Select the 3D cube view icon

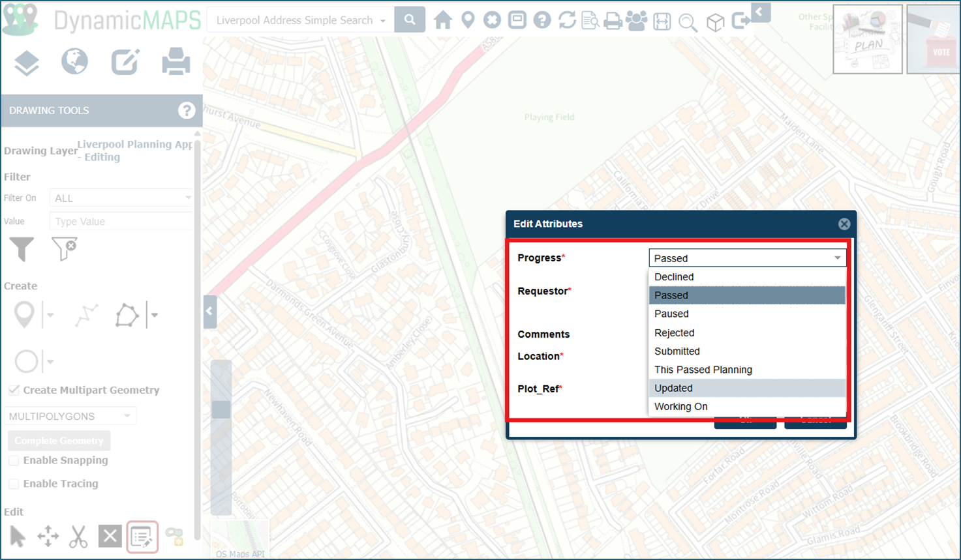tap(715, 21)
